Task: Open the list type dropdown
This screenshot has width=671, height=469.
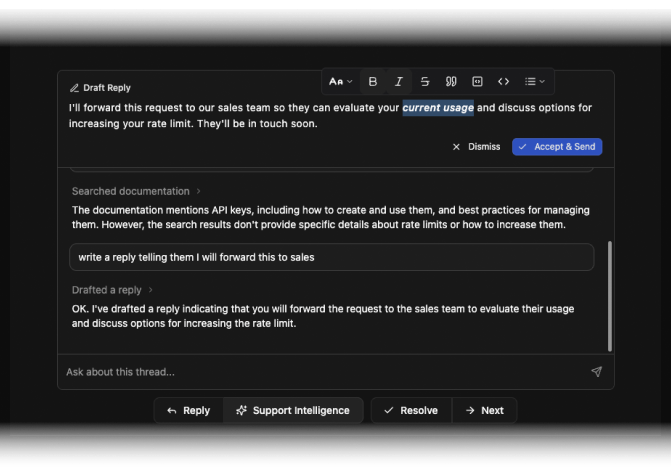Action: [x=535, y=82]
